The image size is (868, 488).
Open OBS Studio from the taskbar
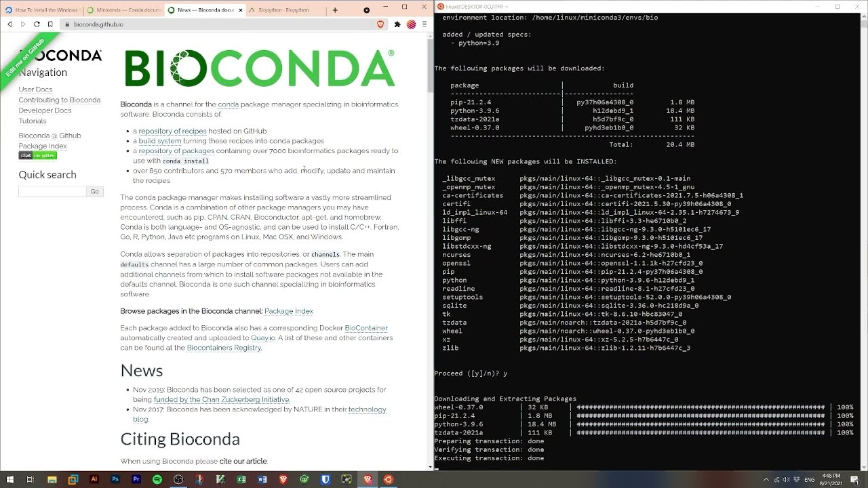coord(178,479)
